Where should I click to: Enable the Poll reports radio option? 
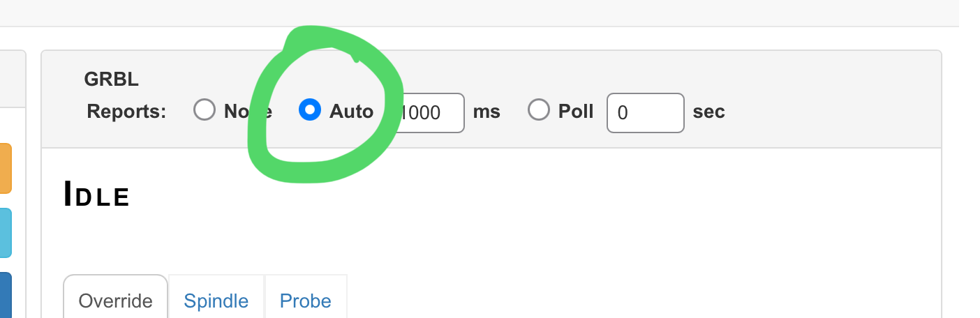tap(538, 110)
